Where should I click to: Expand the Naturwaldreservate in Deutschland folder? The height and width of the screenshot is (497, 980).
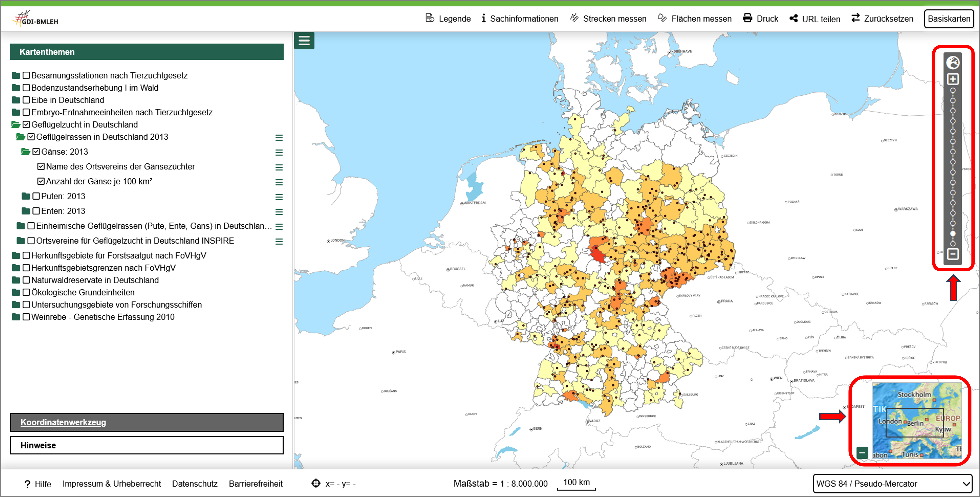pos(15,280)
